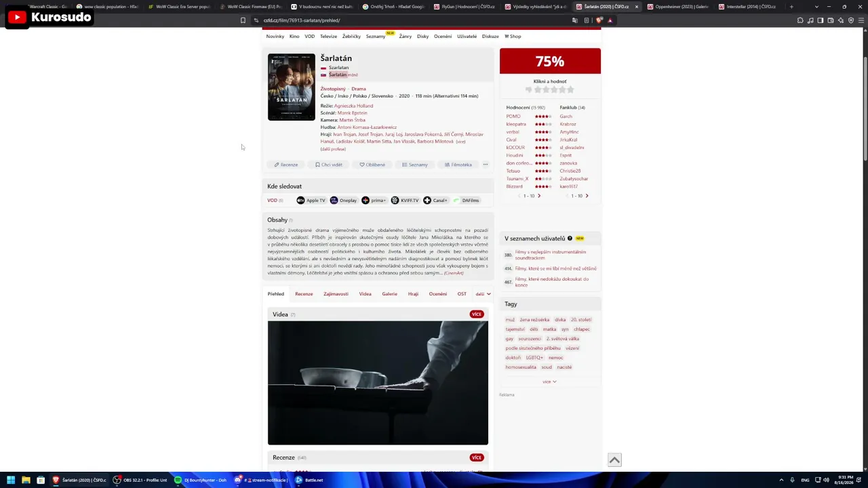
Task: Open user POMO's rating profile
Action: 513,117
